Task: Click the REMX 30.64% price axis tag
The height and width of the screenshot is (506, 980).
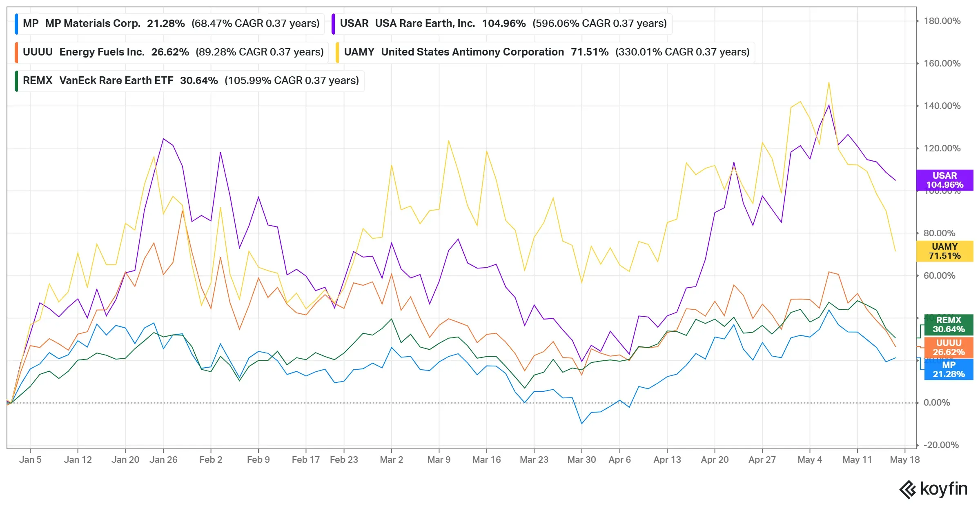Action: tap(949, 324)
